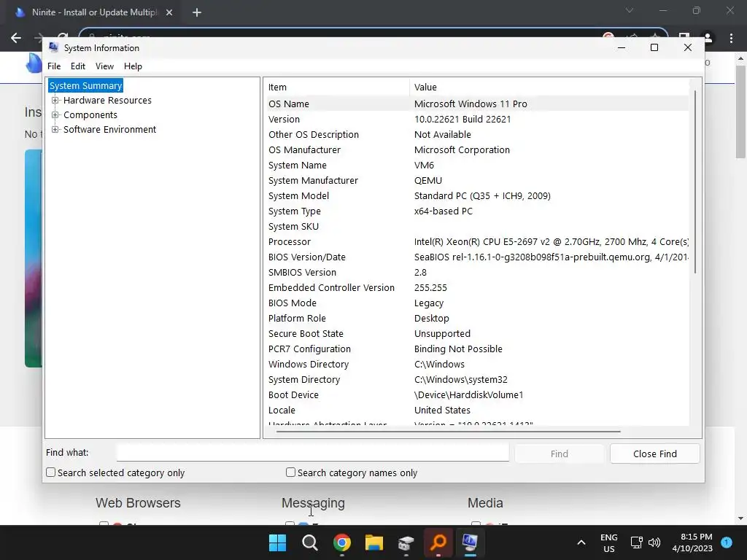Open Chrome profile avatar button
Screen dimensions: 747x560
pos(708,38)
